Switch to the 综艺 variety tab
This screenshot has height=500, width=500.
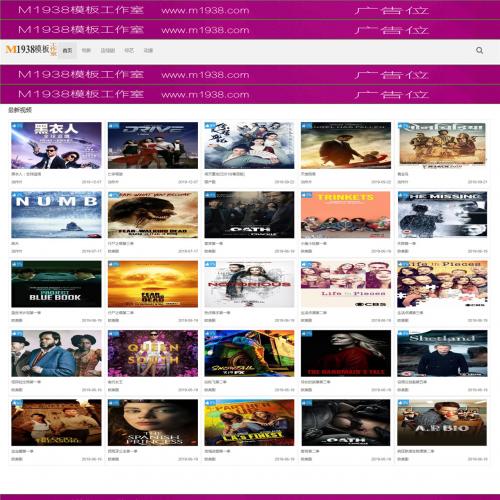click(x=129, y=51)
